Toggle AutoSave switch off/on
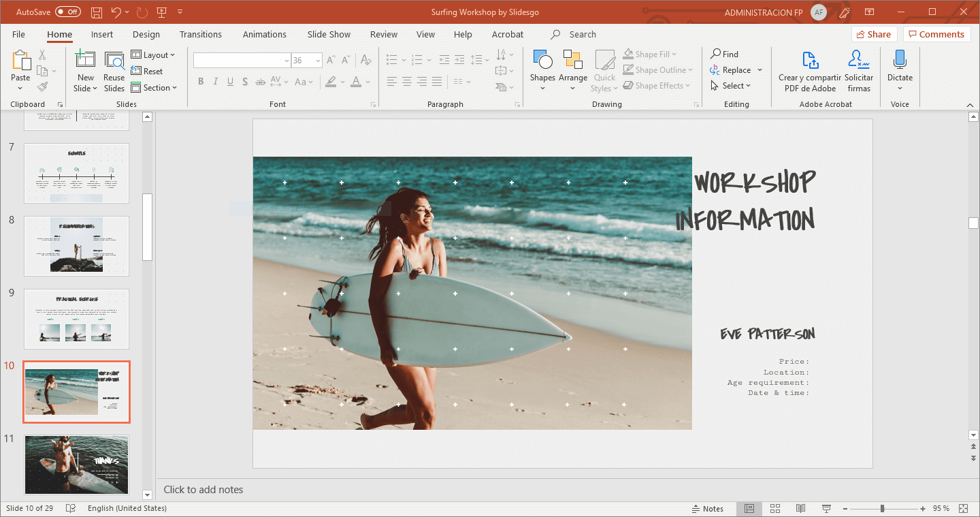The height and width of the screenshot is (517, 980). point(67,12)
